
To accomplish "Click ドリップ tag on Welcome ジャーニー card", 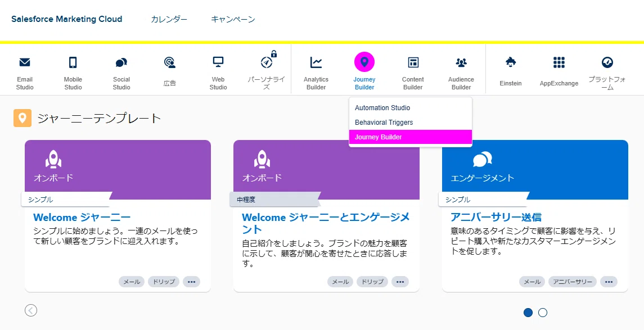I will [x=164, y=282].
